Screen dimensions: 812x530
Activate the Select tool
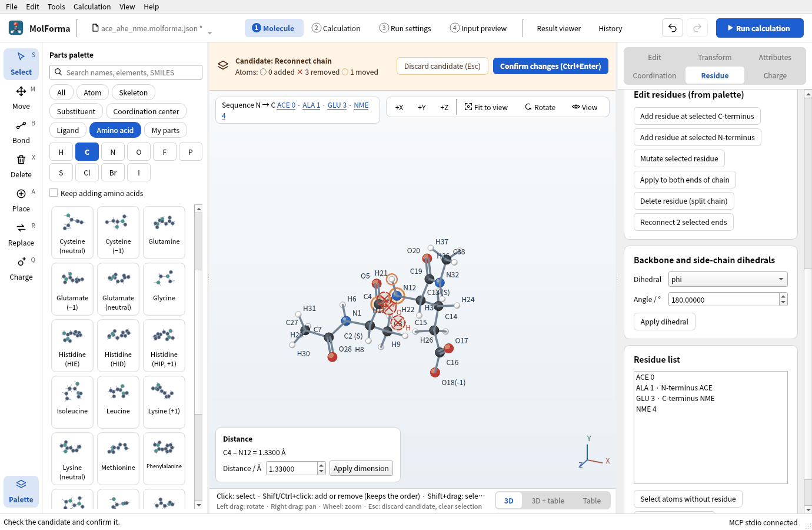(x=21, y=64)
